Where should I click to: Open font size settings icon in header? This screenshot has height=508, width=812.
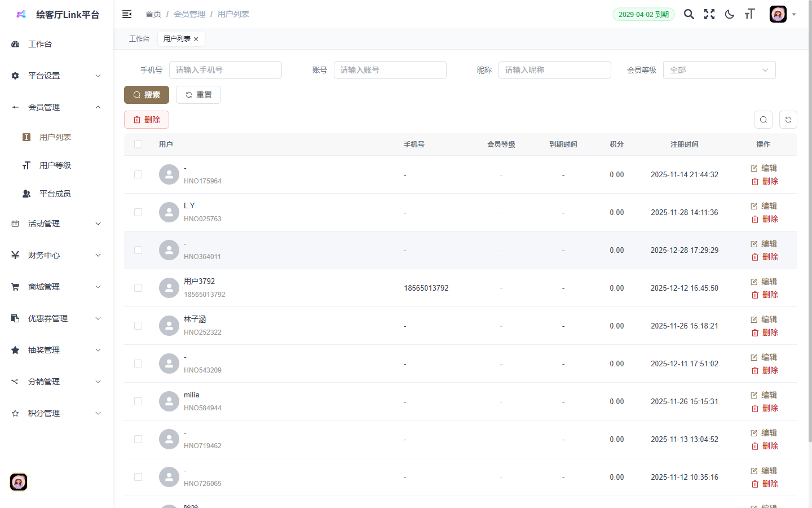[x=749, y=14]
